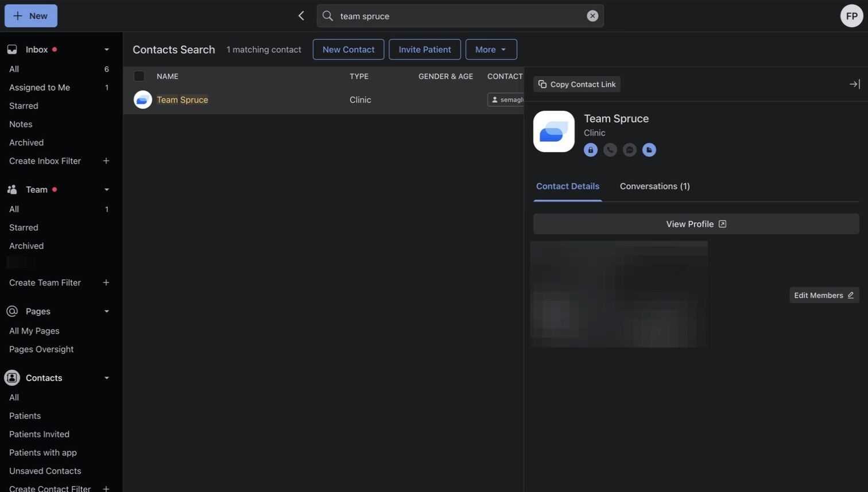Image resolution: width=868 pixels, height=492 pixels.
Task: Collapse the Contacts section arrow
Action: 107,378
